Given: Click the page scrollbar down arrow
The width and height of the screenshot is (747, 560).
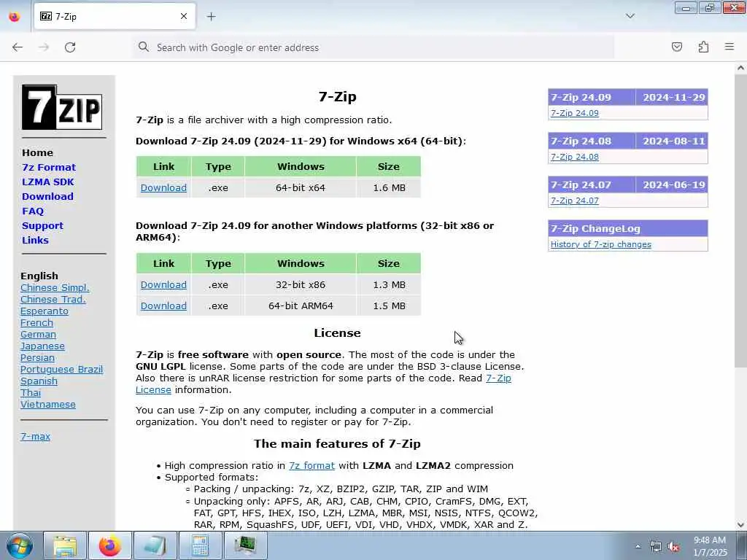Looking at the screenshot, I should [x=740, y=525].
